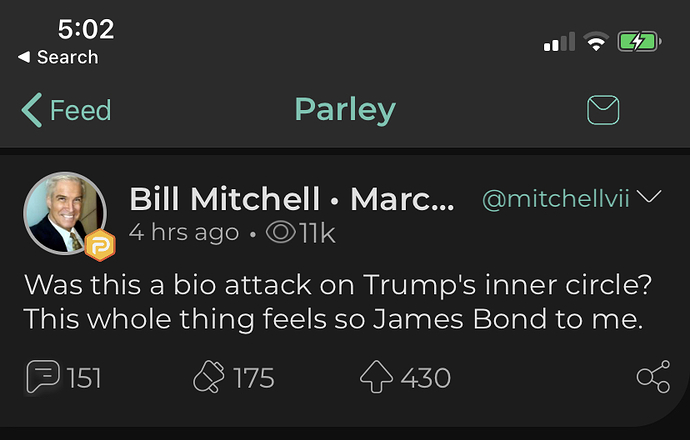690x440 pixels.
Task: Tap the 430 upvotes count
Action: (425, 378)
